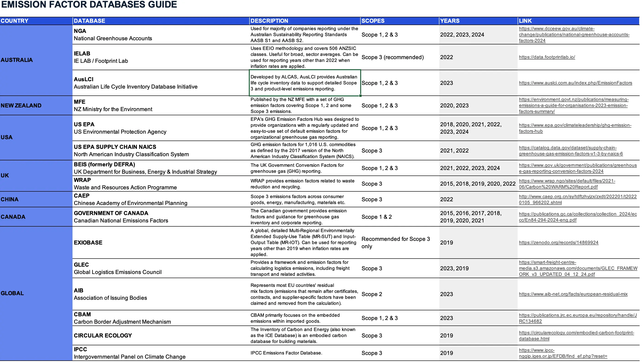The height and width of the screenshot is (363, 644).
Task: Select the '2022, 2023, 2024' years cell
Action: click(x=478, y=35)
